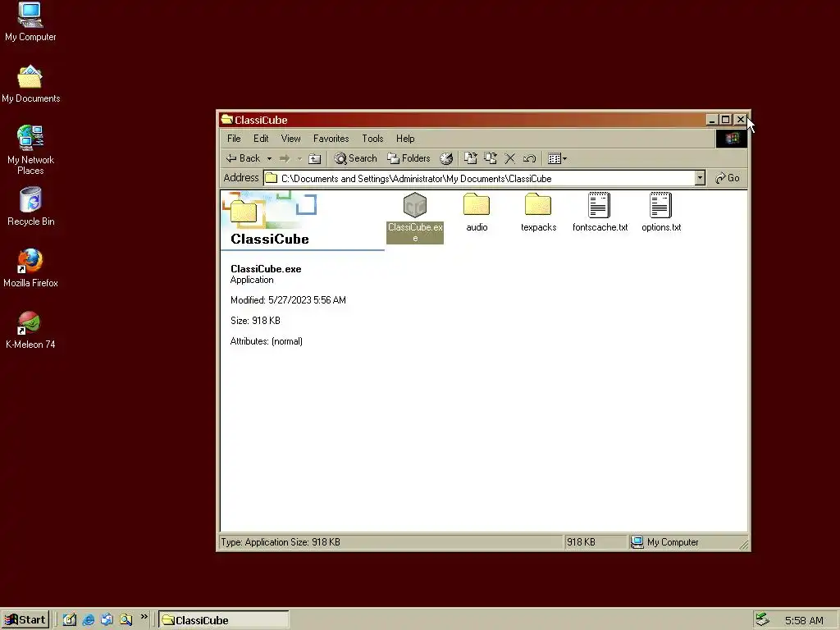Screen dimensions: 840x630
Task: Click the Copy To toolbar icon
Action: pyautogui.click(x=491, y=158)
